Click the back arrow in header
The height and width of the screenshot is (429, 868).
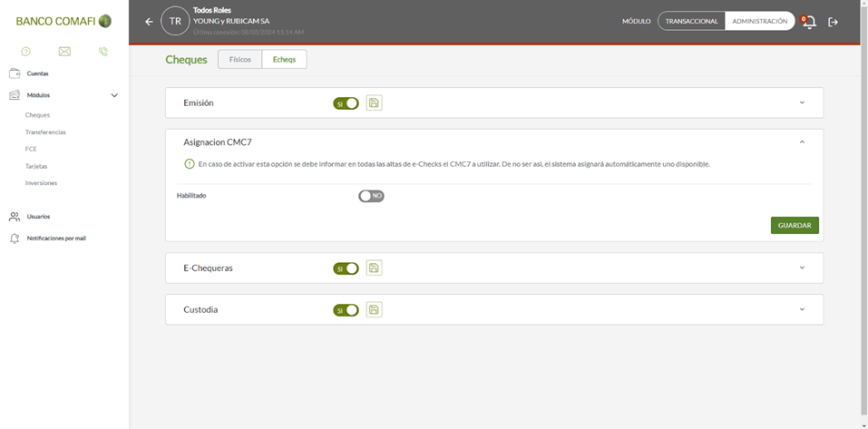click(x=149, y=22)
